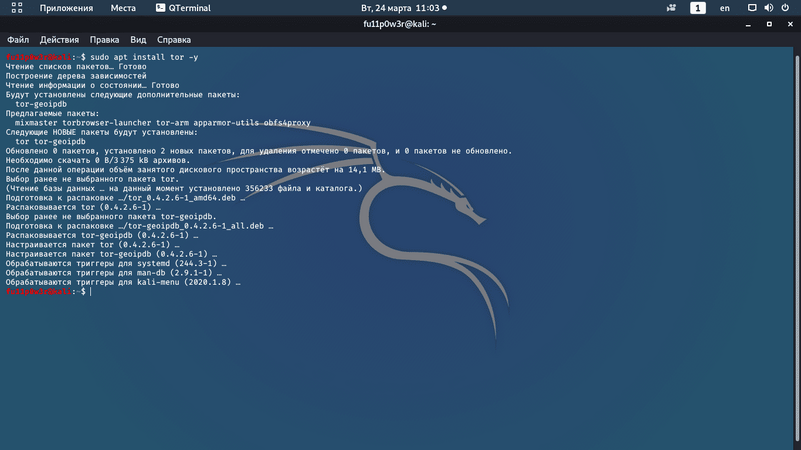Image resolution: width=801 pixels, height=450 pixels.
Task: Click the line 'Построение дерева зависимостей'
Action: point(76,76)
